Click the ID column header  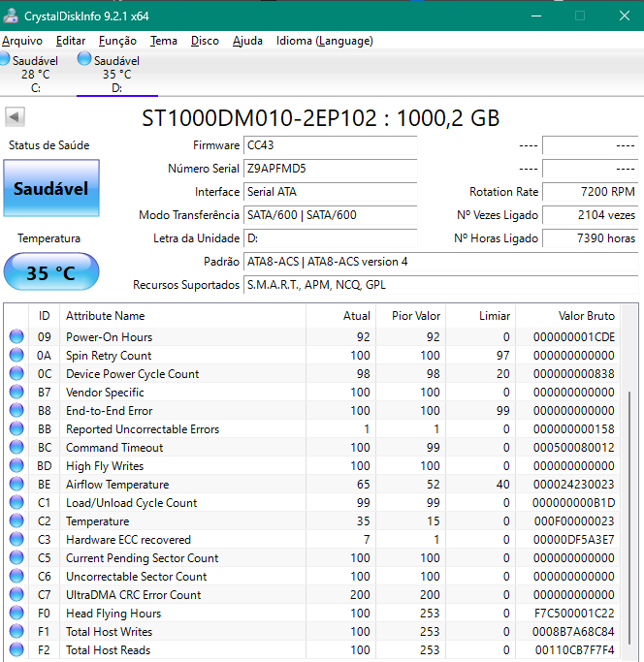[x=44, y=316]
